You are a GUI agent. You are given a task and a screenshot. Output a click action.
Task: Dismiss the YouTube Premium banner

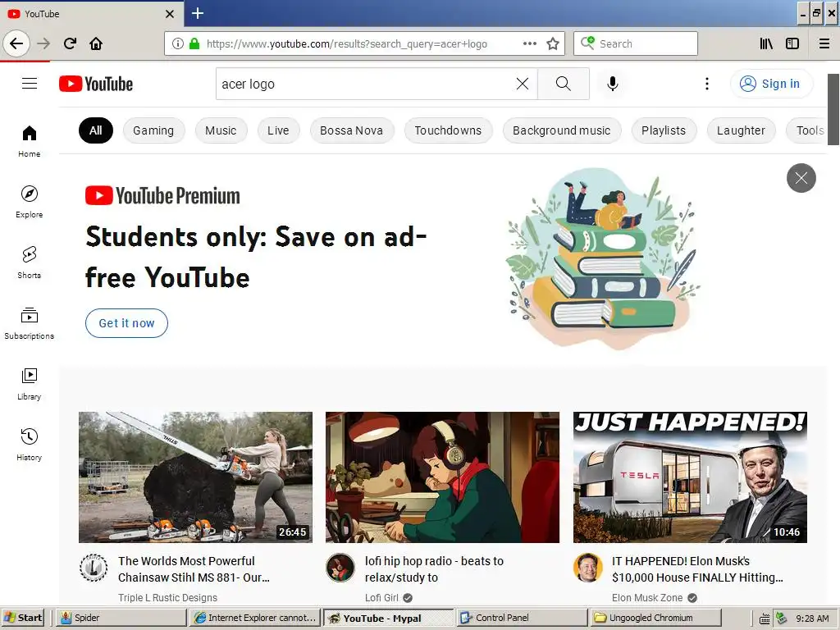pos(801,178)
